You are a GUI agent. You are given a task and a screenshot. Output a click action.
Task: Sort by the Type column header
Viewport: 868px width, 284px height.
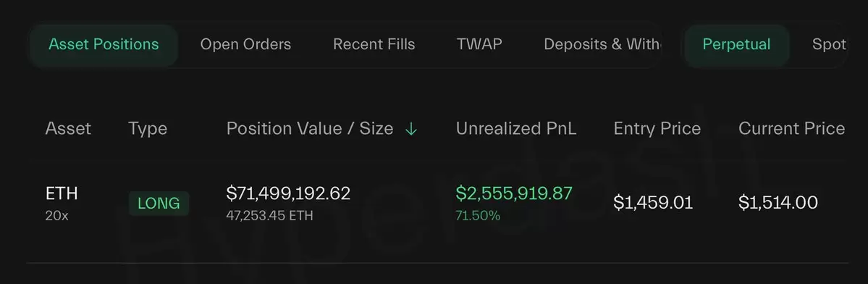point(148,130)
